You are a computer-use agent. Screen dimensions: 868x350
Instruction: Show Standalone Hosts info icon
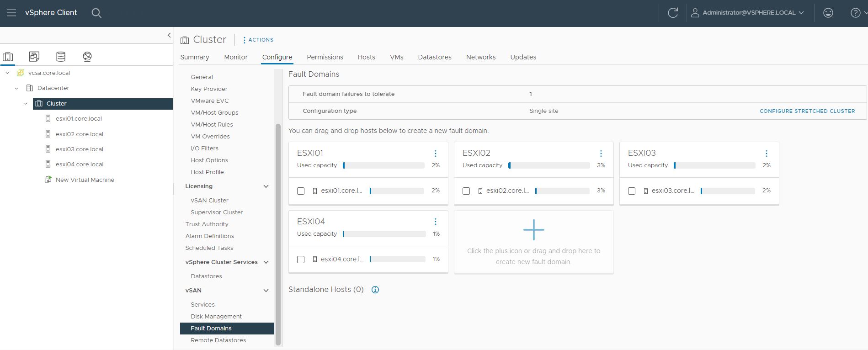[x=375, y=290]
